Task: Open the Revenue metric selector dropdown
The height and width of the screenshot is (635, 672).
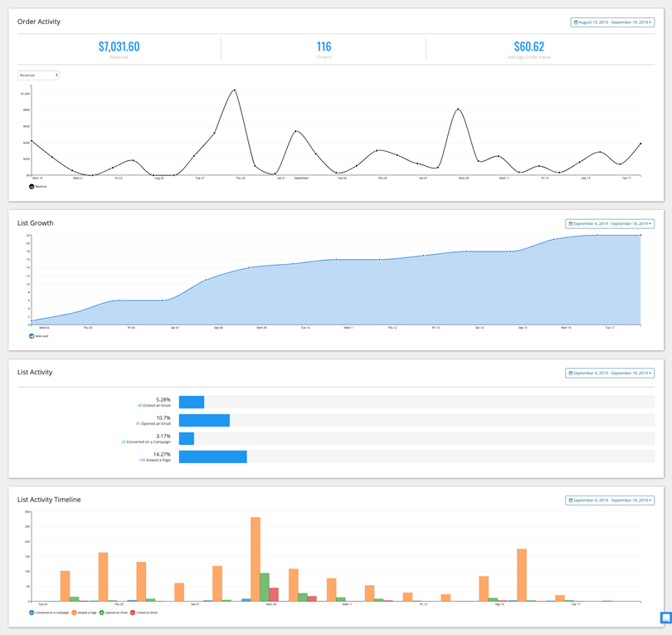Action: click(x=38, y=75)
